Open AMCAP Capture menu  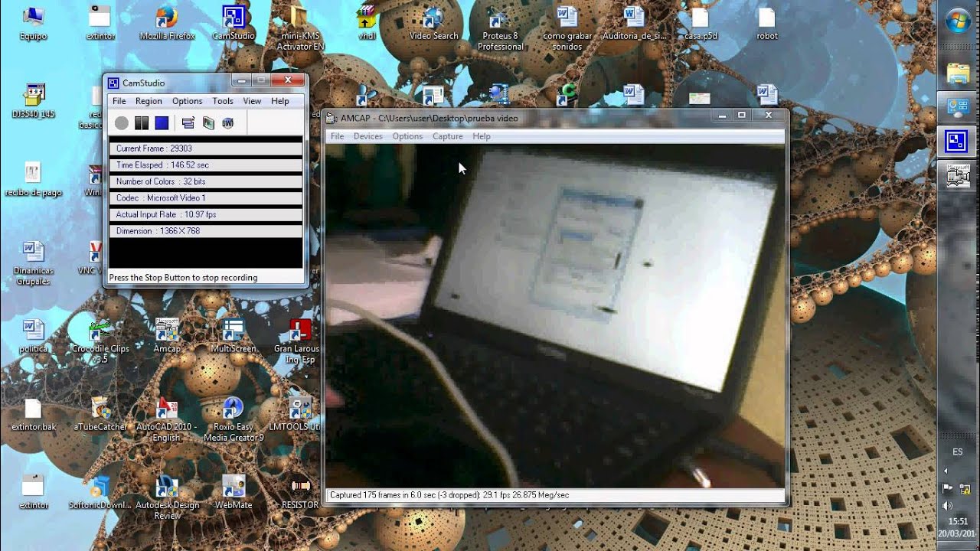point(448,136)
